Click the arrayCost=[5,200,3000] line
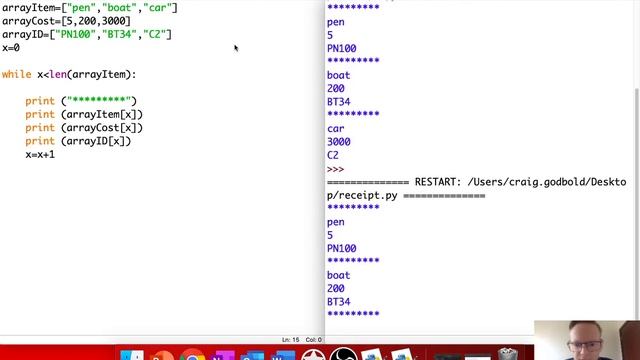The height and width of the screenshot is (360, 640). coord(66,21)
